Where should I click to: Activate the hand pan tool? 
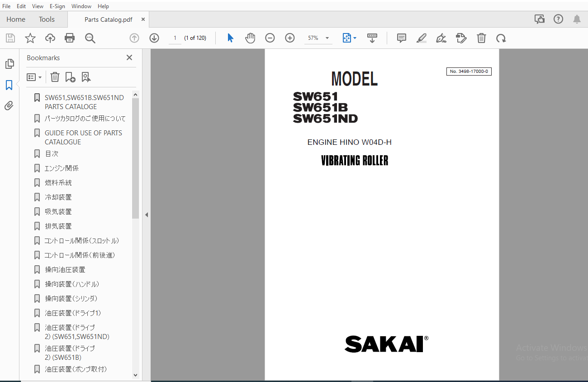[x=250, y=38]
